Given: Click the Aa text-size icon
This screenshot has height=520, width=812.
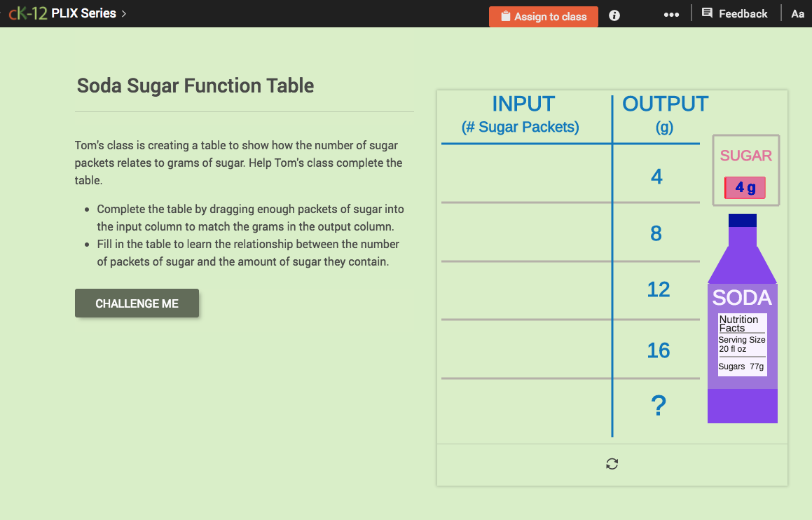Looking at the screenshot, I should pos(797,13).
